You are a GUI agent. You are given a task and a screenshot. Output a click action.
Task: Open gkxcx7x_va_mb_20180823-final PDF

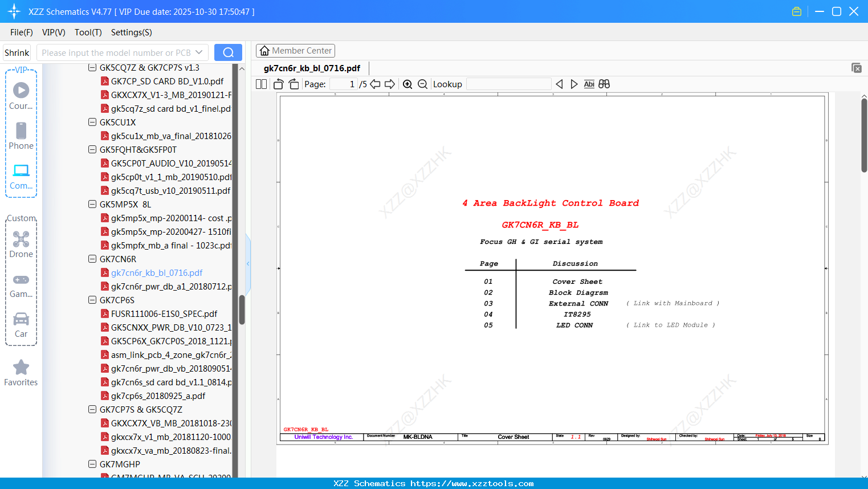point(166,450)
